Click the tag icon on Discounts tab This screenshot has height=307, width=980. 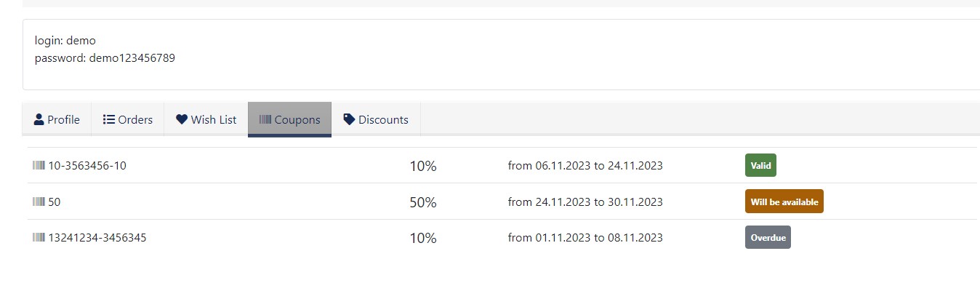pyautogui.click(x=350, y=119)
